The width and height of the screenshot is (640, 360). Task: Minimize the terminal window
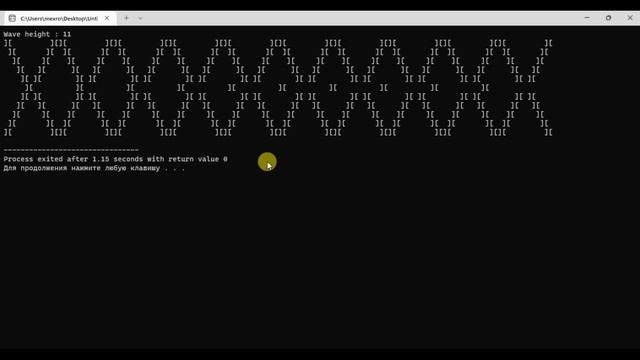click(587, 18)
